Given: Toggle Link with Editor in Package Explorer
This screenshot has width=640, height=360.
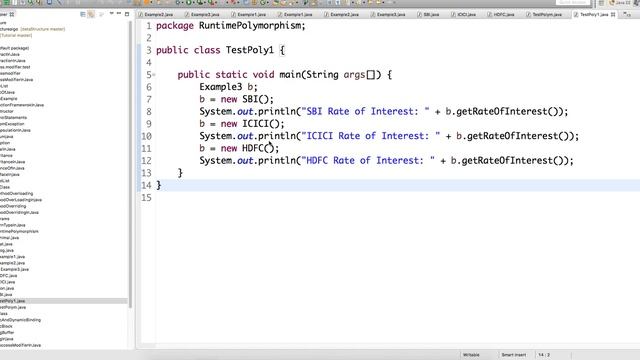Looking at the screenshot, I should tap(91, 14).
